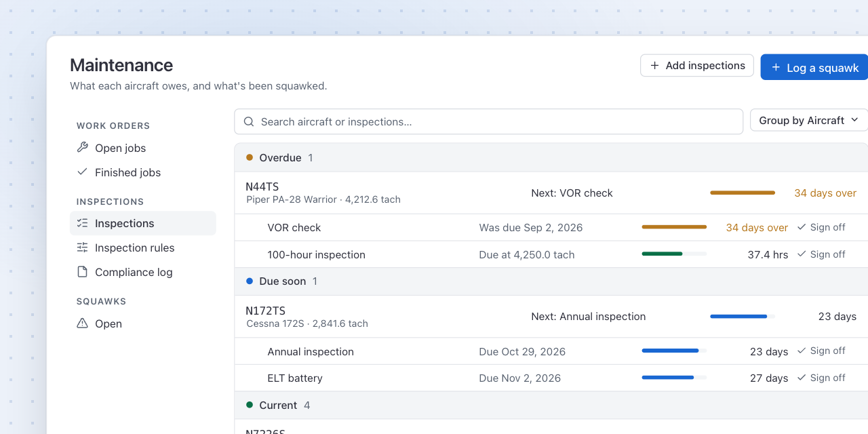Click the Annual inspection row progress bar
This screenshot has height=434, width=868.
[674, 351]
